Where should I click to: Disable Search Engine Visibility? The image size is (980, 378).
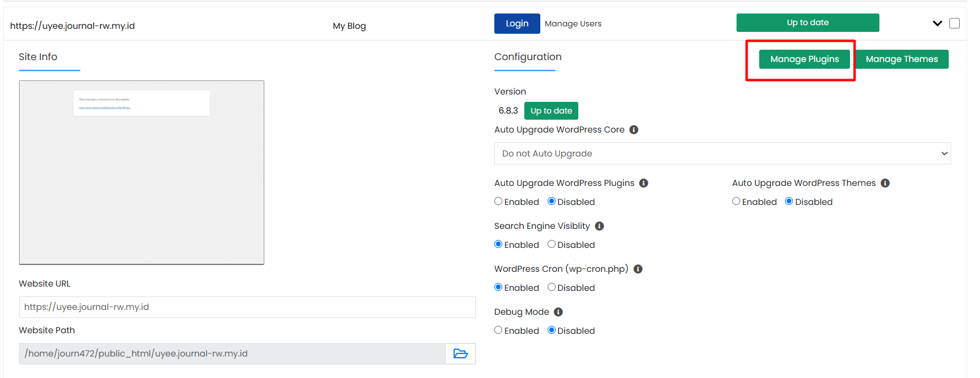[551, 244]
